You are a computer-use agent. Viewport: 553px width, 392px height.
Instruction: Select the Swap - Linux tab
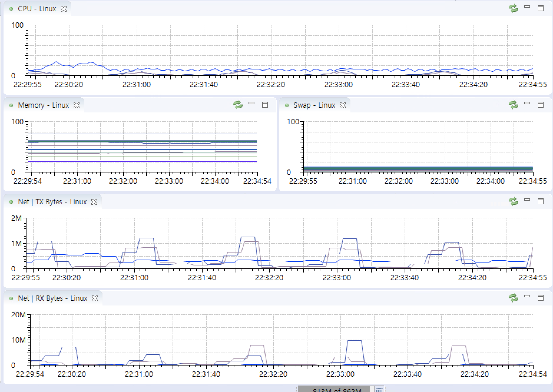314,105
